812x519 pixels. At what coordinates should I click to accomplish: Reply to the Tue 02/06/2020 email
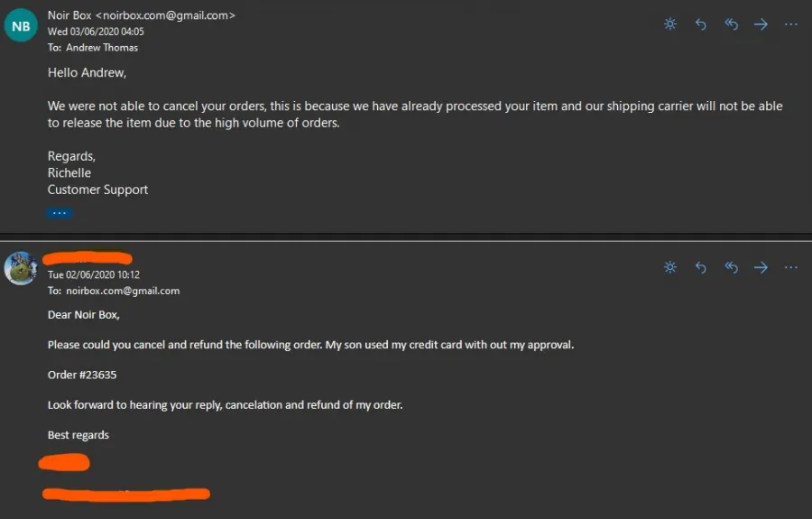click(x=701, y=267)
